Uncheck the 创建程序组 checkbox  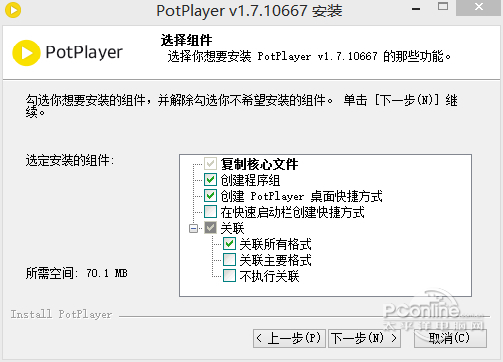(210, 180)
